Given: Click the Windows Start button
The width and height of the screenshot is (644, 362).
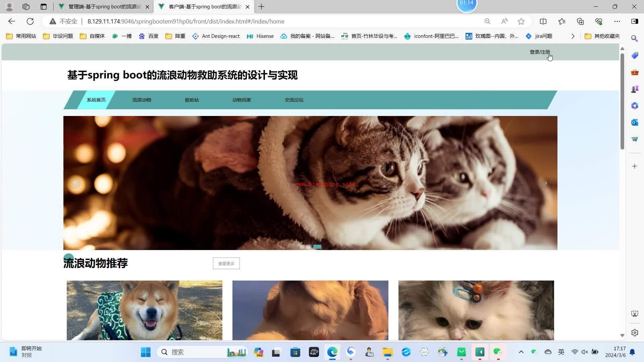Looking at the screenshot, I should 146,352.
